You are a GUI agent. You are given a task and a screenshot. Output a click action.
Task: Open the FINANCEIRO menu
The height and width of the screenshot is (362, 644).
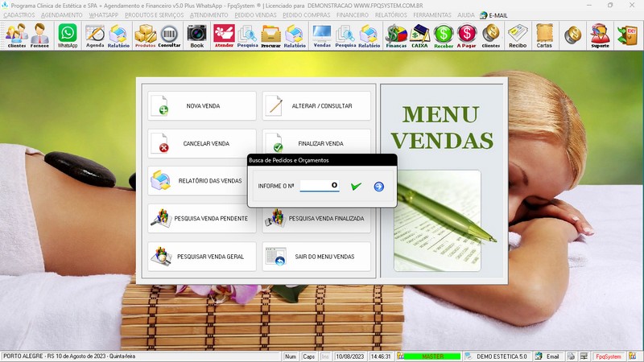pos(353,15)
